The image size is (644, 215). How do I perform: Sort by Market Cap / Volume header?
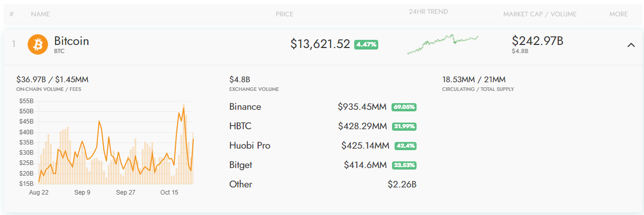pos(540,14)
